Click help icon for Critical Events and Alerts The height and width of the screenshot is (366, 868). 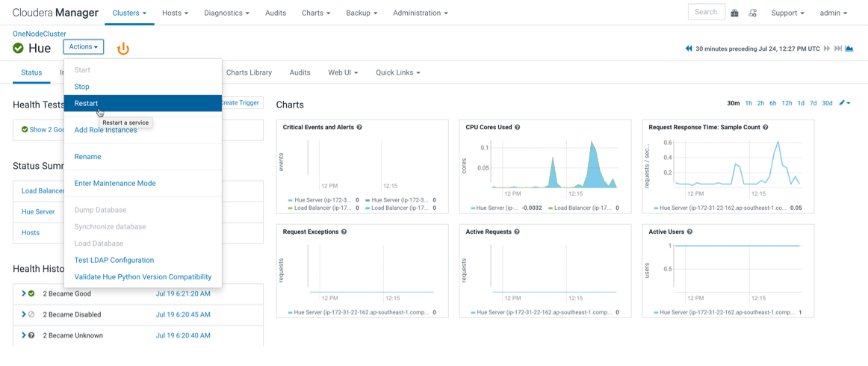359,127
